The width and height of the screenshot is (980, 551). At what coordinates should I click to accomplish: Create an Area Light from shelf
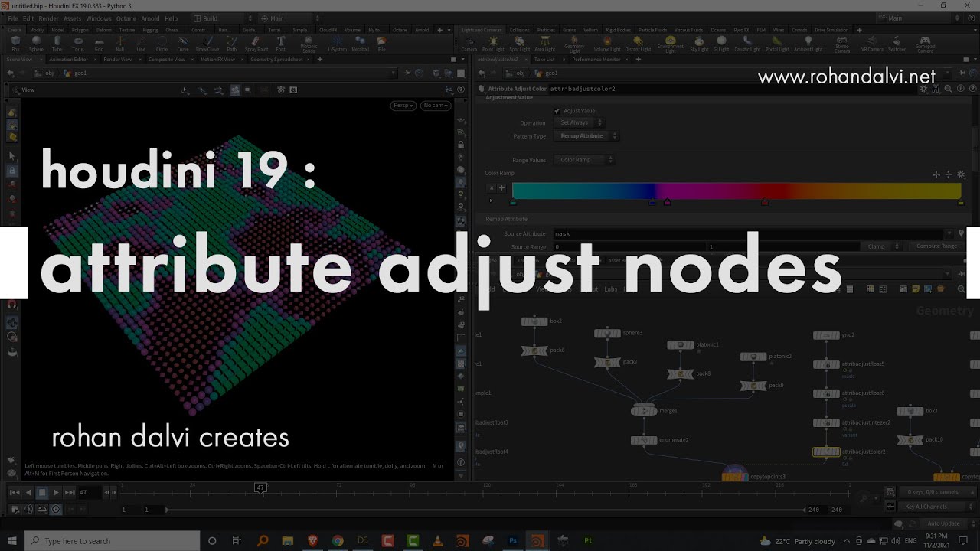coord(544,44)
